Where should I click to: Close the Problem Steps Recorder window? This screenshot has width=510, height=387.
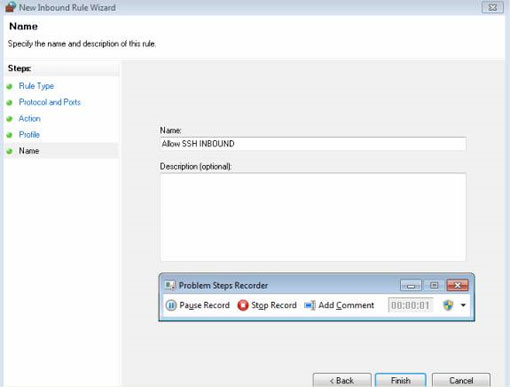pyautogui.click(x=457, y=285)
